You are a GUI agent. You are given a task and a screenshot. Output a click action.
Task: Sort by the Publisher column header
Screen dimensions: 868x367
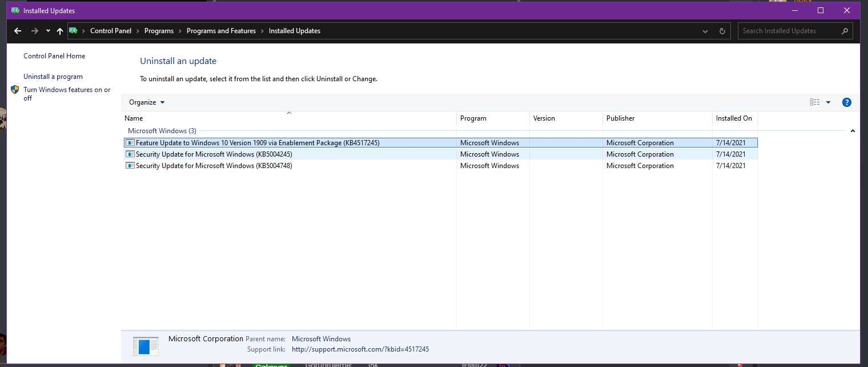[657, 118]
